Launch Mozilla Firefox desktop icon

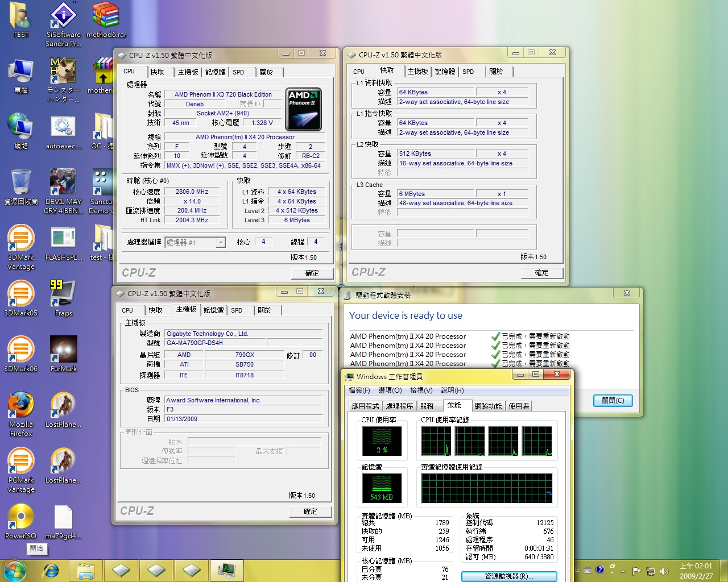click(21, 414)
